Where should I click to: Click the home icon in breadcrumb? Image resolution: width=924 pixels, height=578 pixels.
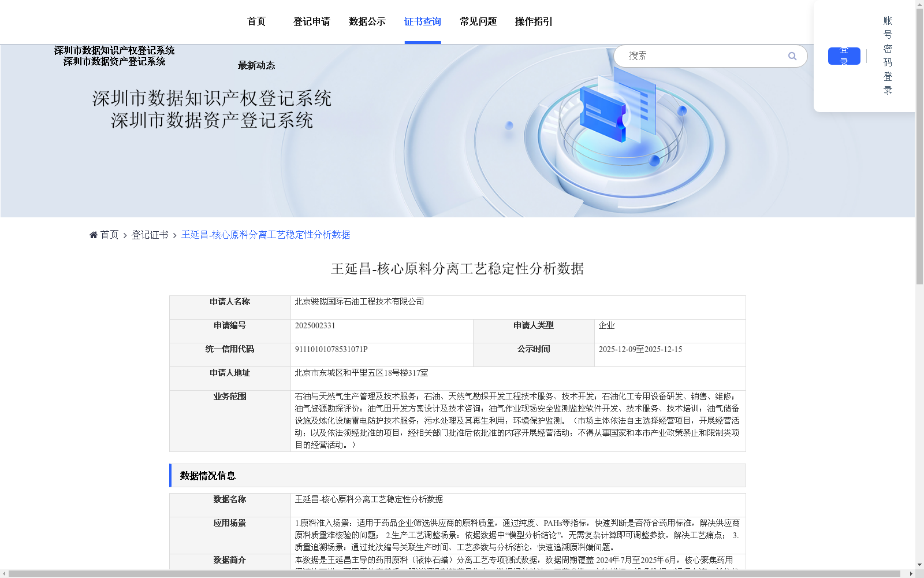[94, 235]
